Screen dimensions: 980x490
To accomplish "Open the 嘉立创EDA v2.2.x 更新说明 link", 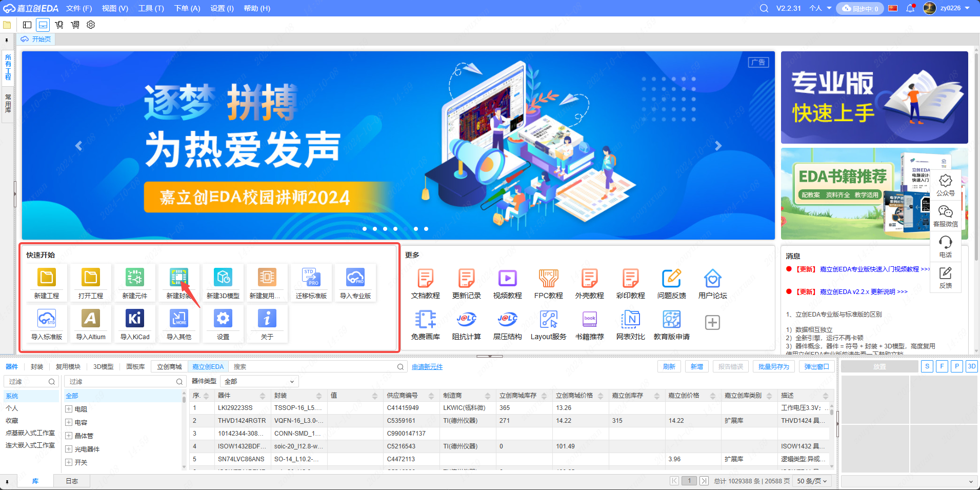I will pos(863,291).
